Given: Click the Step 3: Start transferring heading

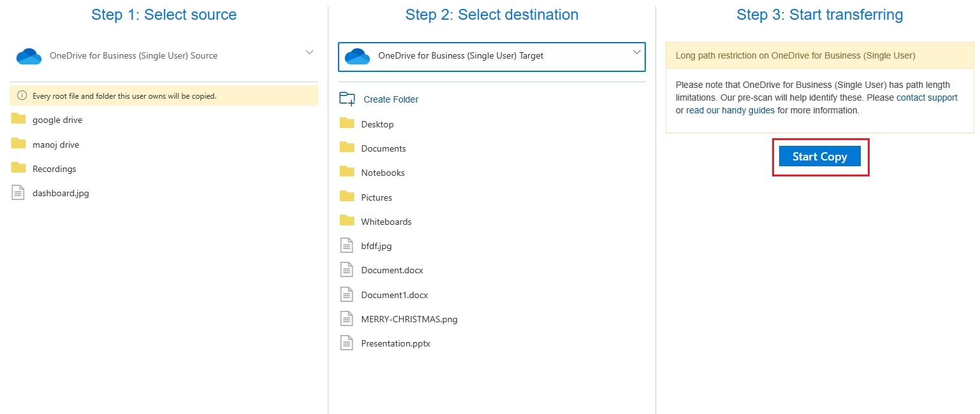Looking at the screenshot, I should click(x=819, y=15).
